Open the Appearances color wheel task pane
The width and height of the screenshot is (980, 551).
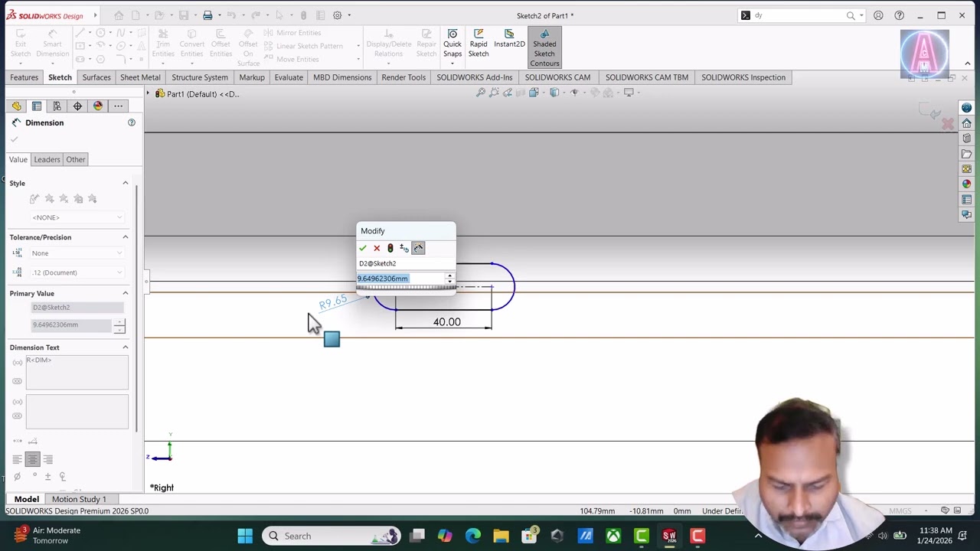tap(966, 184)
